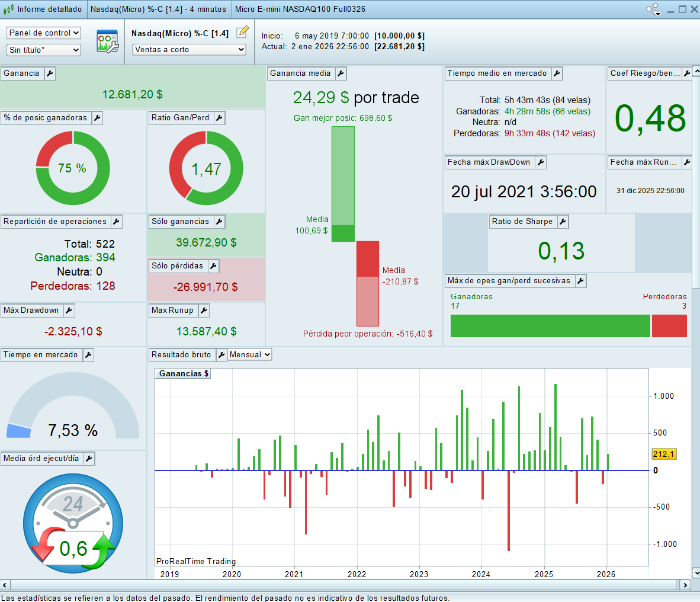Image resolution: width=700 pixels, height=602 pixels.
Task: Open the dashboard configuration icon with wrench
Action: click(107, 41)
